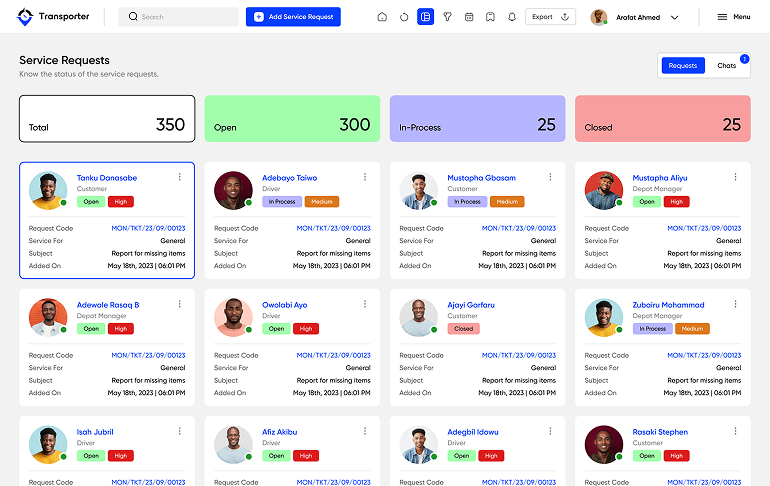This screenshot has width=770, height=486.
Task: Open the home icon in top navigation
Action: 382,17
